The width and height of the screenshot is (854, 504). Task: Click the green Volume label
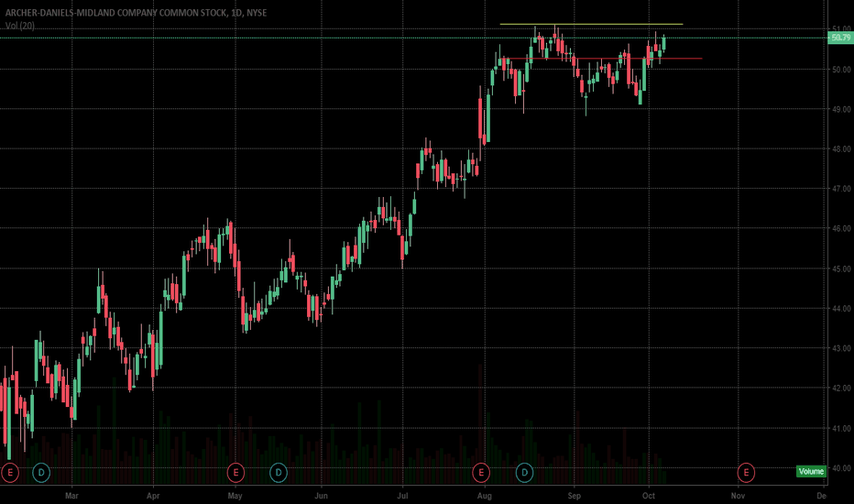[811, 471]
